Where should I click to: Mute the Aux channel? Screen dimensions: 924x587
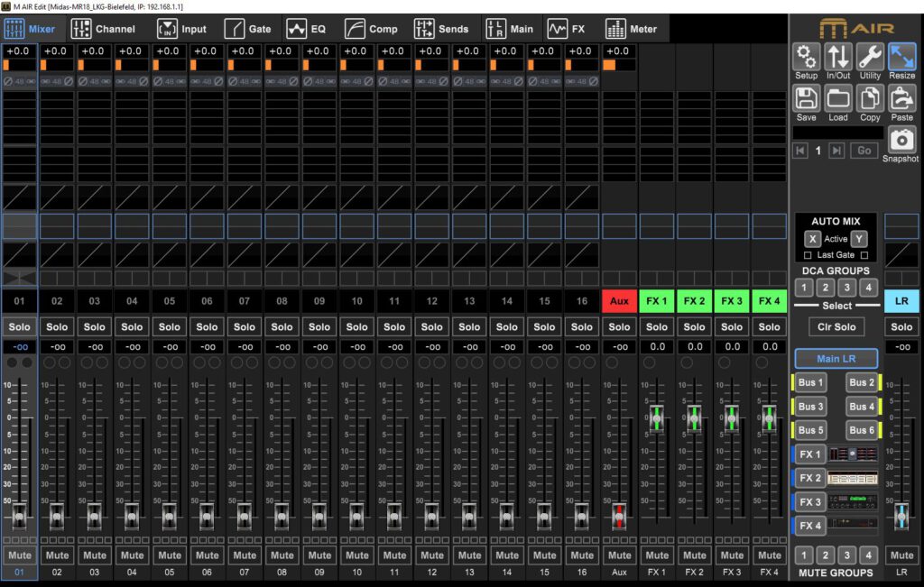pyautogui.click(x=619, y=555)
